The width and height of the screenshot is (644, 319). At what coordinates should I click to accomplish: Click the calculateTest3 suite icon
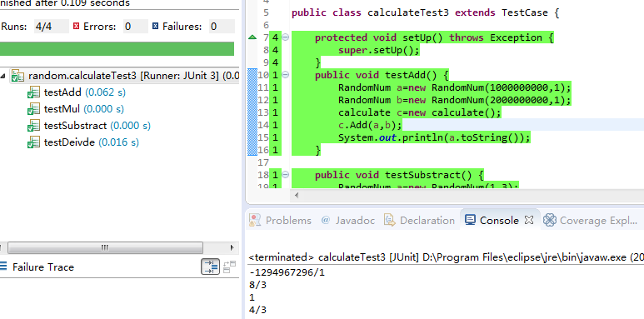pos(17,76)
